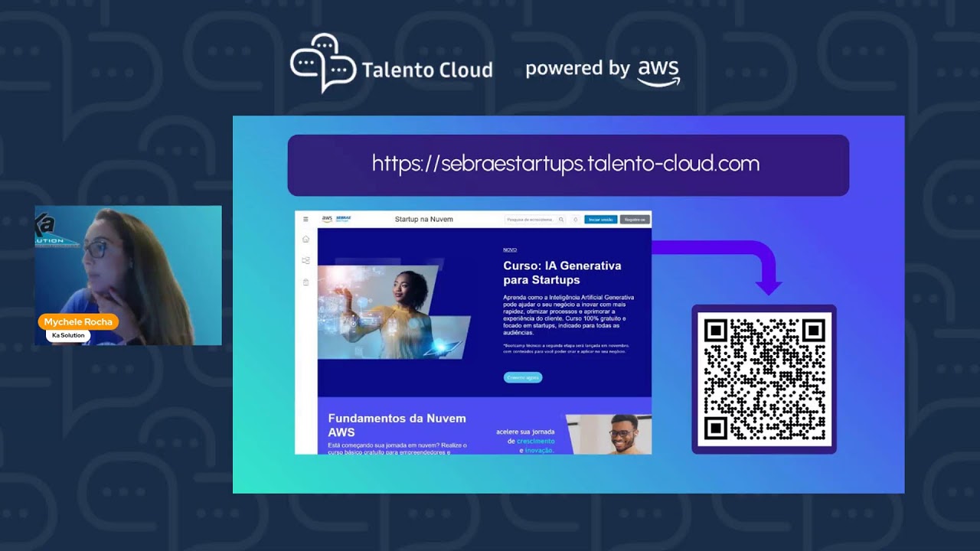Click the 'Ka Solution' company label
Screen dimensions: 980x551
click(x=68, y=335)
